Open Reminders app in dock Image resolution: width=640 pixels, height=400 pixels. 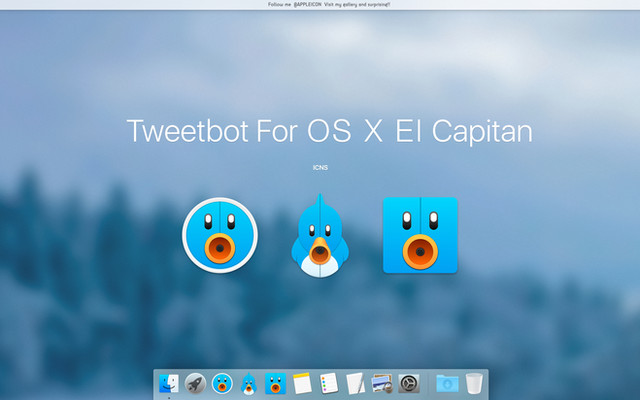tap(329, 383)
